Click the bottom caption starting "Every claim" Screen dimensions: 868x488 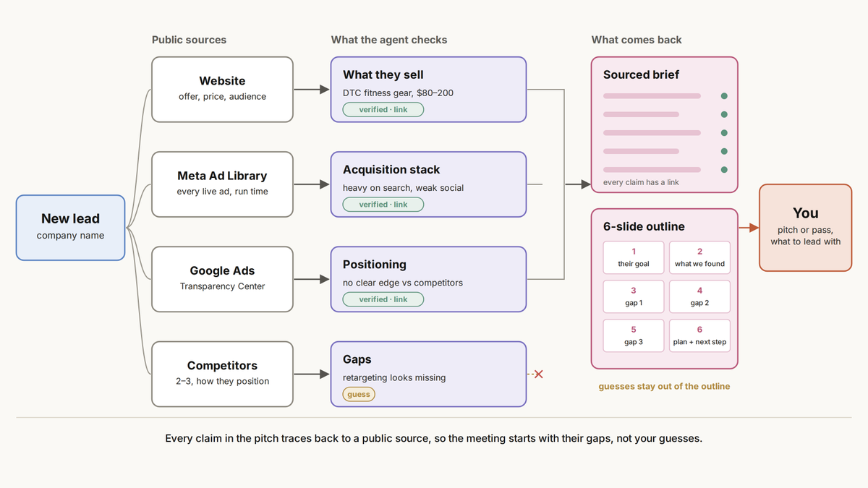tap(434, 438)
